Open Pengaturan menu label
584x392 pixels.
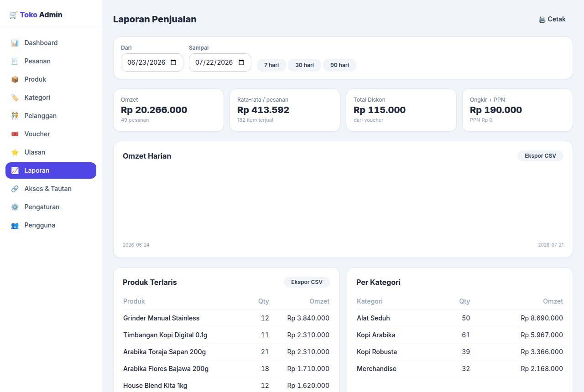point(42,207)
